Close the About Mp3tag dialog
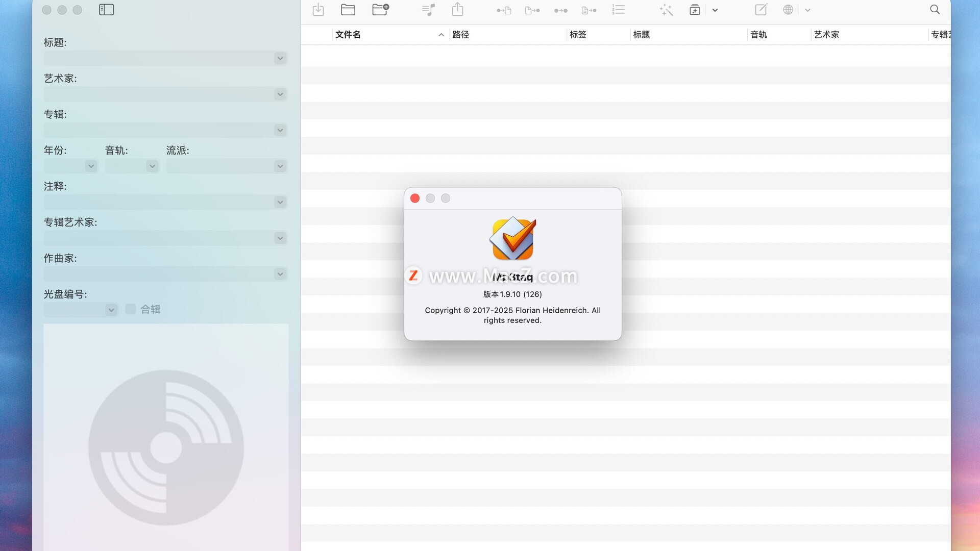Screen dimensions: 980x551 click(415, 198)
